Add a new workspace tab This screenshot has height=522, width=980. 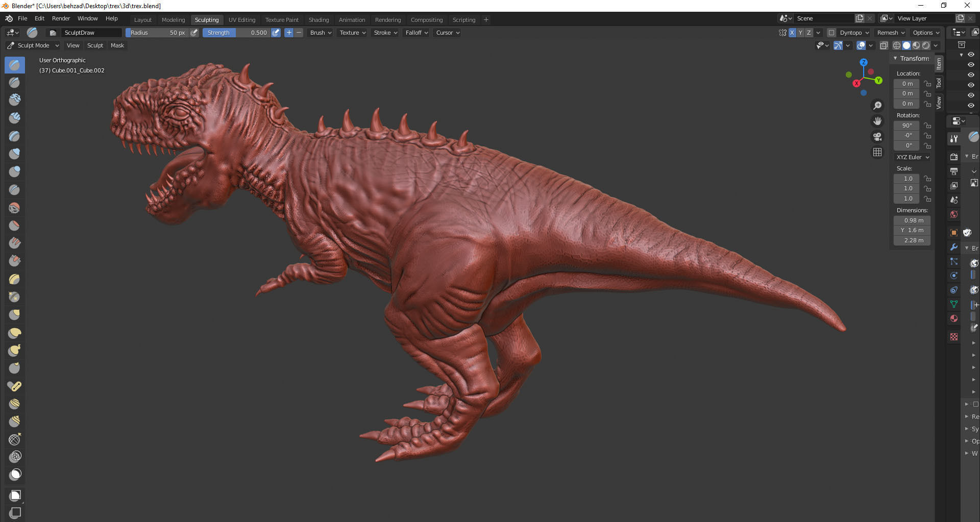(x=486, y=20)
